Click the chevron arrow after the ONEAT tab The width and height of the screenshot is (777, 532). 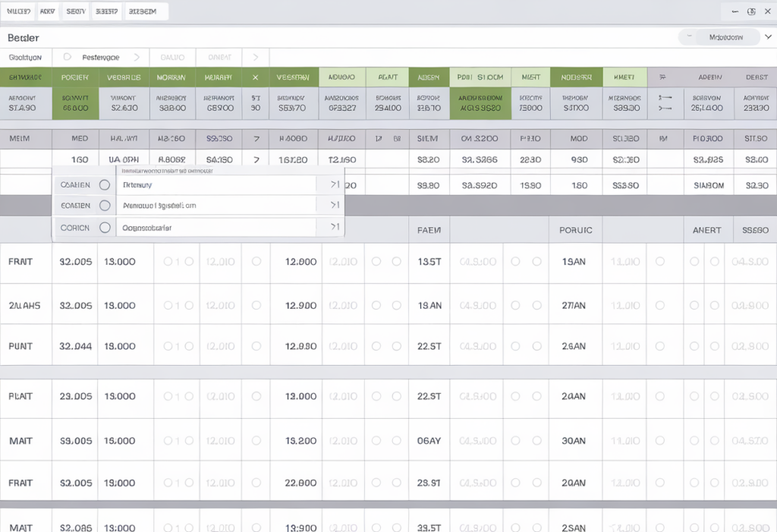tap(256, 57)
